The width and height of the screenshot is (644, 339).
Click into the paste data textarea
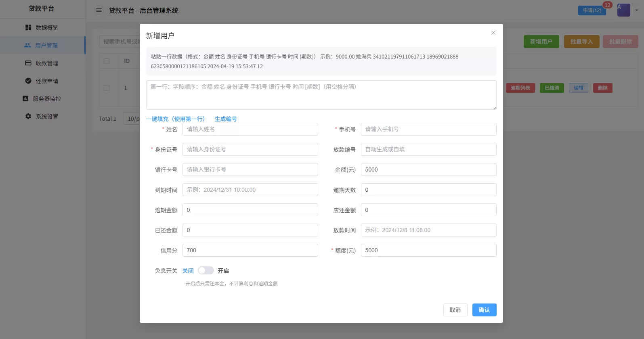tap(321, 95)
